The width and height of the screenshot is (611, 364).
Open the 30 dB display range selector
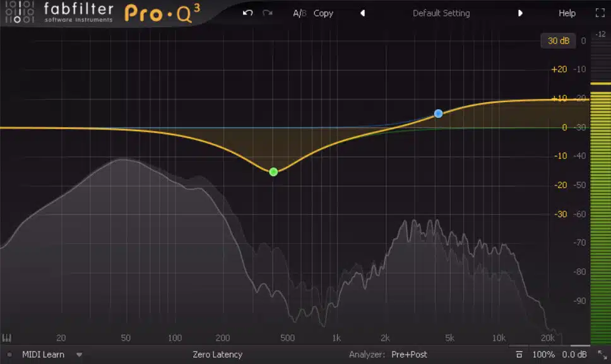tap(559, 40)
